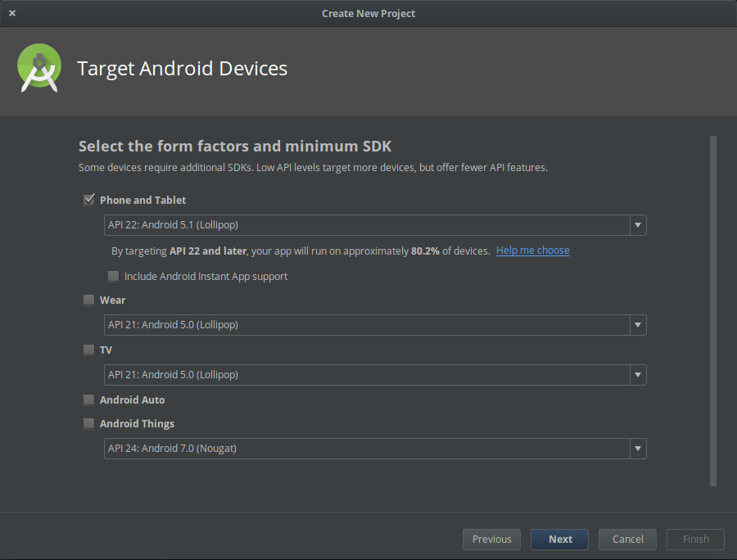Go back with the Previous button

pos(491,539)
